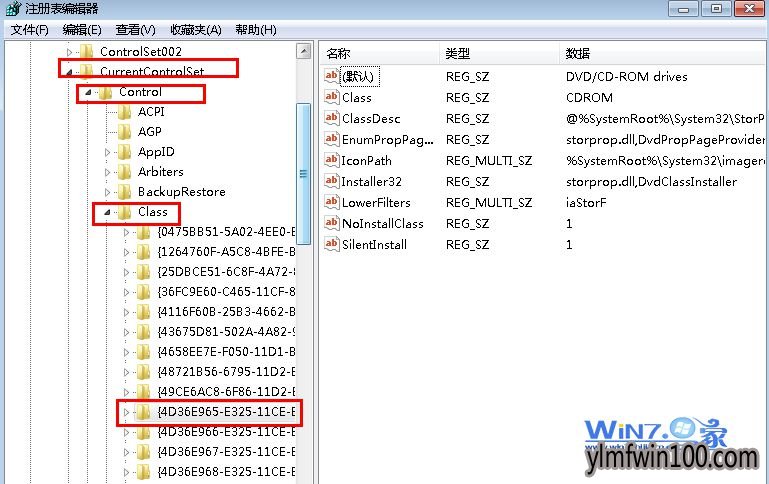The height and width of the screenshot is (484, 769).
Task: Select the IconPath value icon
Action: [332, 160]
